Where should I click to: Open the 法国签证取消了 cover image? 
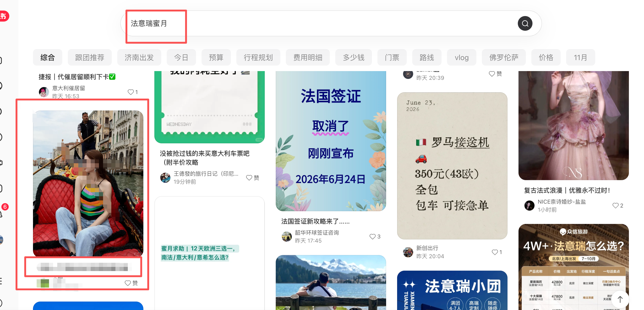click(x=331, y=141)
